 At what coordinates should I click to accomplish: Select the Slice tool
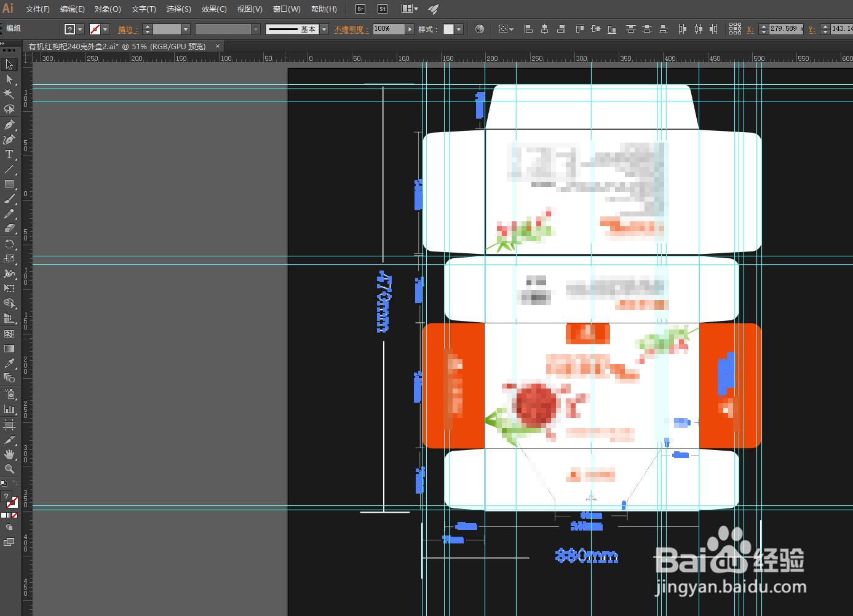[9, 440]
